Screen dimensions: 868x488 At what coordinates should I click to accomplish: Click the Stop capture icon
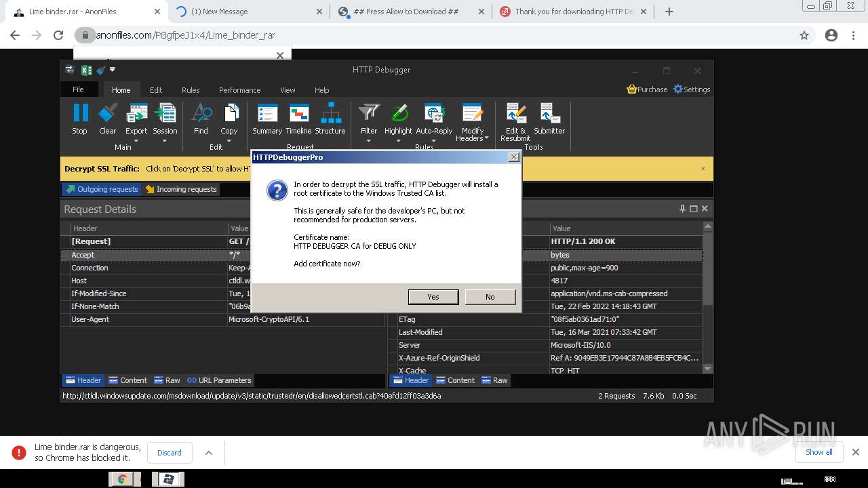[x=80, y=113]
